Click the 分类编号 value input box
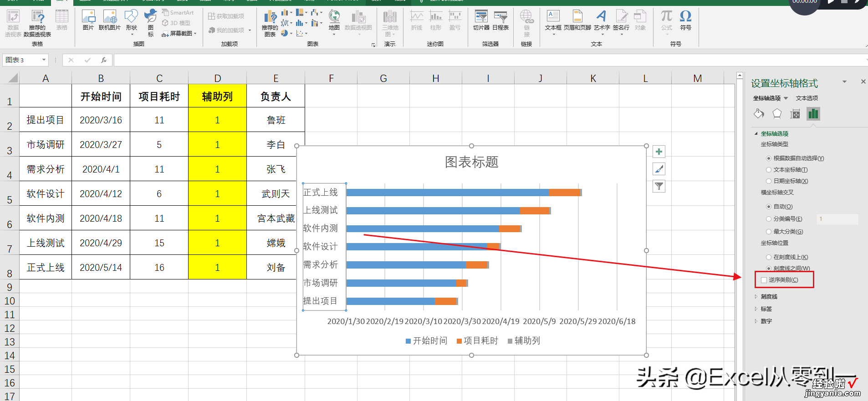868x401 pixels. pyautogui.click(x=837, y=219)
